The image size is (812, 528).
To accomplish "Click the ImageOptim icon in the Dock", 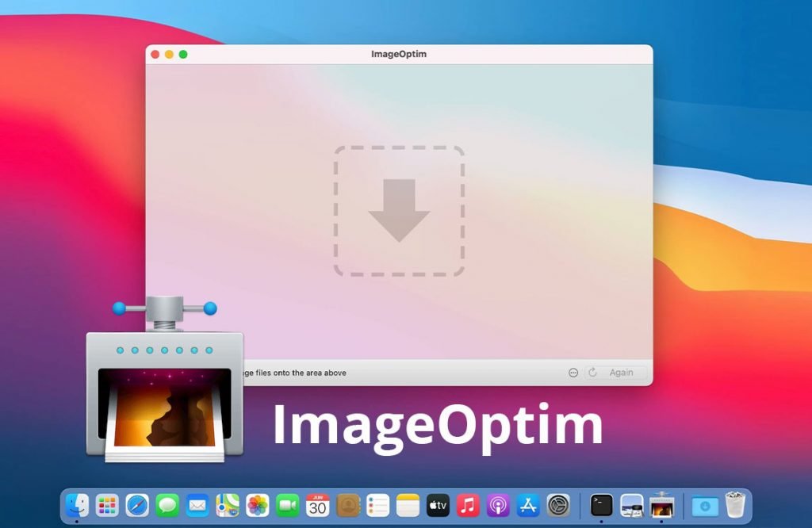I will coord(662,505).
